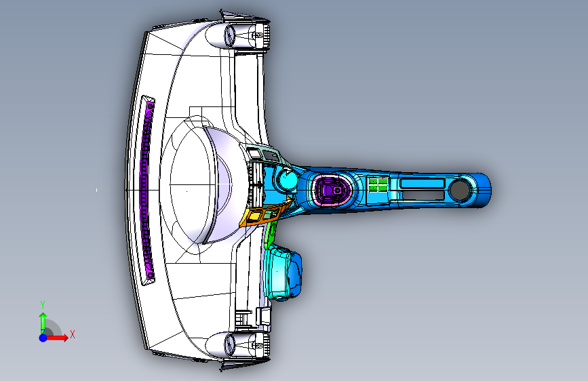Click the red X axis arrow of the triad
This screenshot has width=588, height=381.
58,338
